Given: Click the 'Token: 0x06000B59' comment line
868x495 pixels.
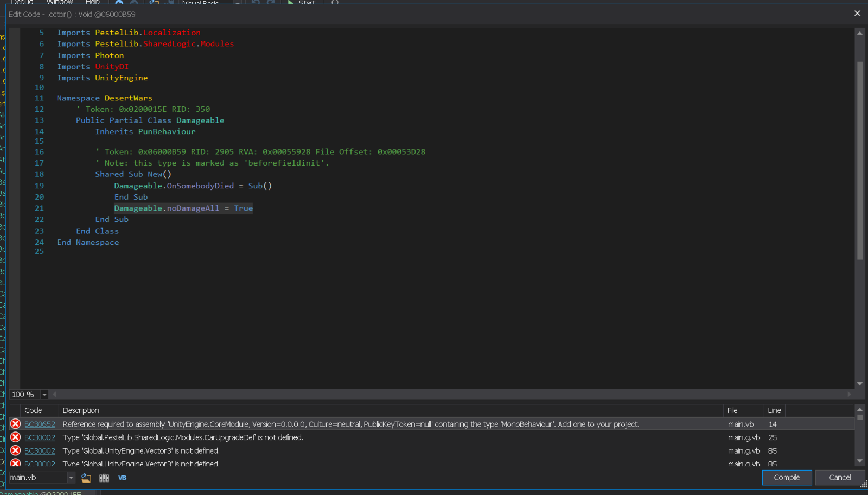Looking at the screenshot, I should coord(260,152).
